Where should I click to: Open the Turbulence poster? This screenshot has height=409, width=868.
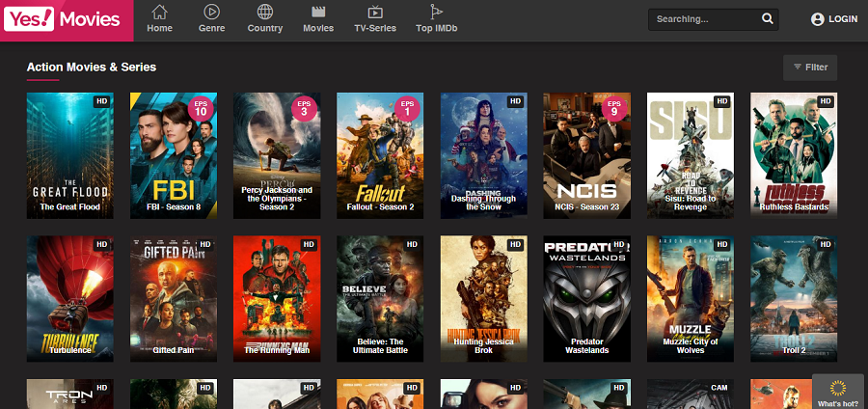[x=69, y=299]
